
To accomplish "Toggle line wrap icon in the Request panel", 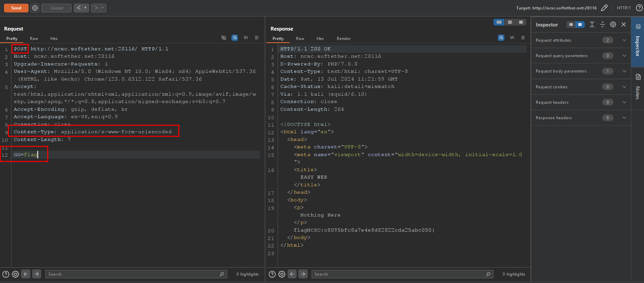I will pyautogui.click(x=235, y=38).
